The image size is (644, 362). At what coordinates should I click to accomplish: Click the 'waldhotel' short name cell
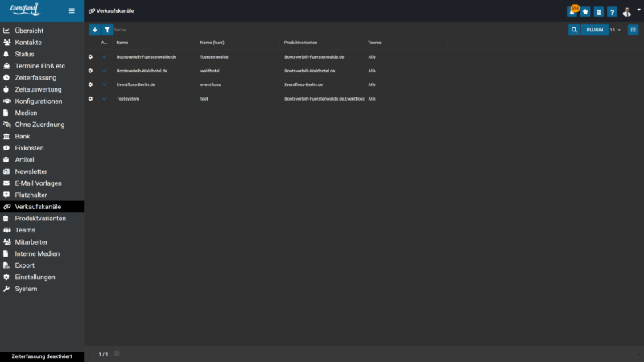click(x=209, y=71)
